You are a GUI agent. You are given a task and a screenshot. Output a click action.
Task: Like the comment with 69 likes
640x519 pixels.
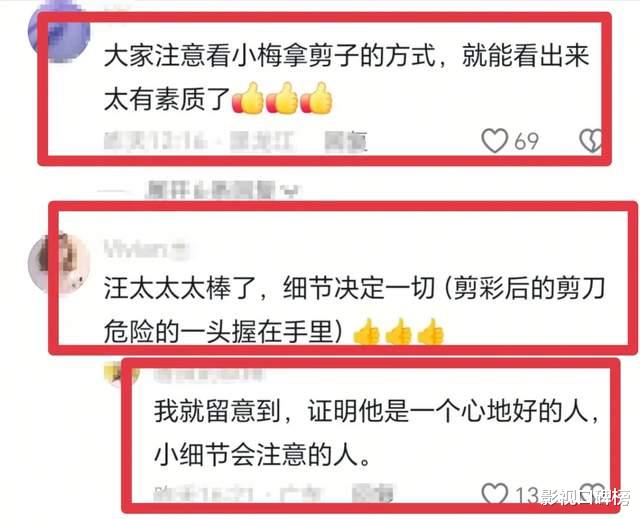(495, 141)
